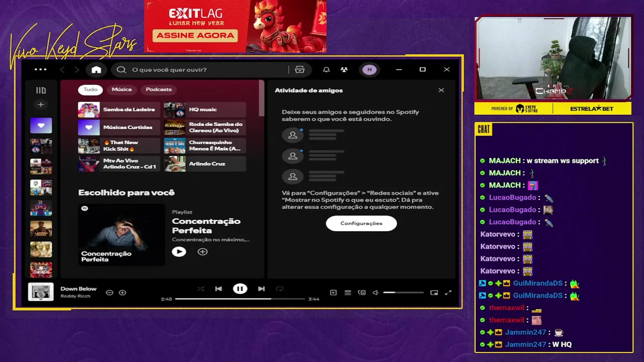Viewport: 644px width, 362px height.
Task: Toggle the Friend Activity people icon
Action: [344, 70]
